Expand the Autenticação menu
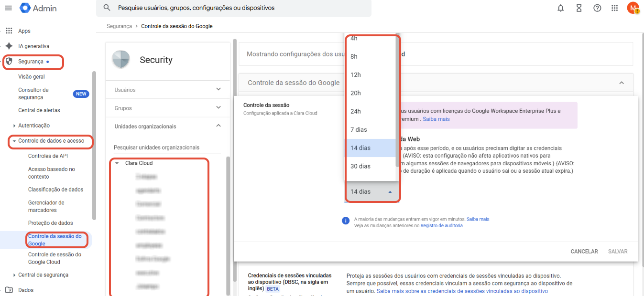The width and height of the screenshot is (644, 296). (14, 126)
